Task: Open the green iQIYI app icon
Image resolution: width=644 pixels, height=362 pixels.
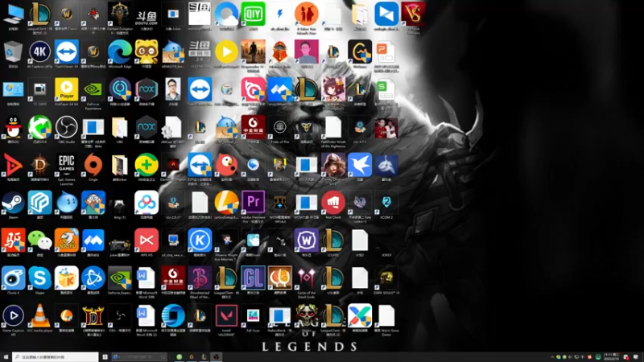Action: [253, 15]
